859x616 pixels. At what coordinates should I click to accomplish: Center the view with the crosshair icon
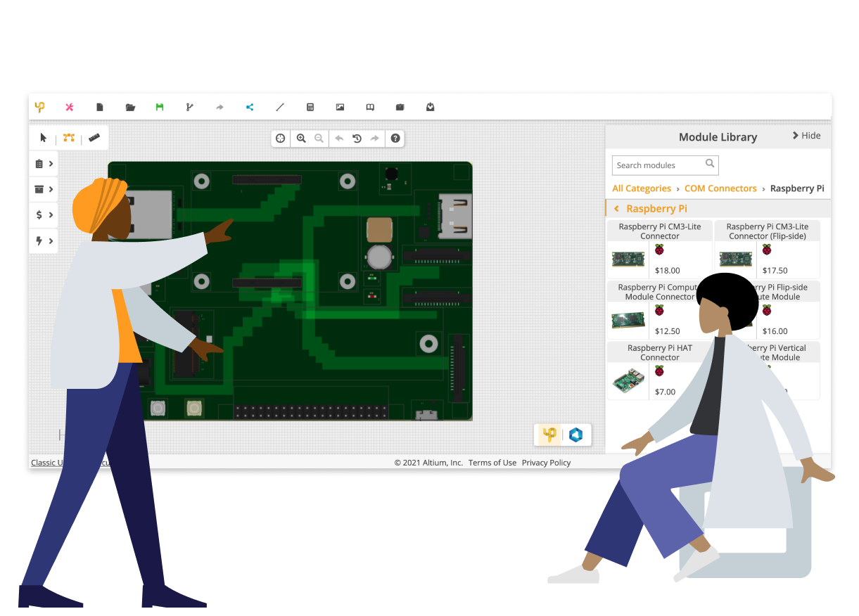281,139
